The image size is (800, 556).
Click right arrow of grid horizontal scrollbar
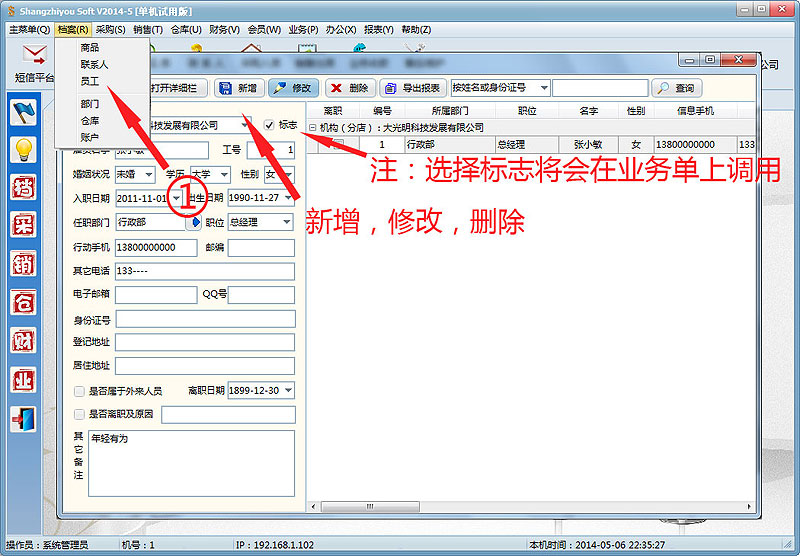click(748, 507)
